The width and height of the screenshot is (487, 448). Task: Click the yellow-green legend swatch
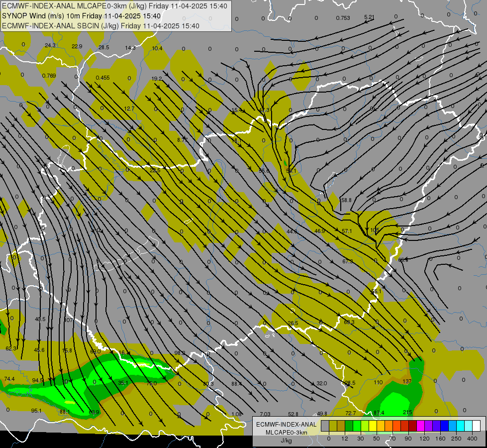(365, 426)
